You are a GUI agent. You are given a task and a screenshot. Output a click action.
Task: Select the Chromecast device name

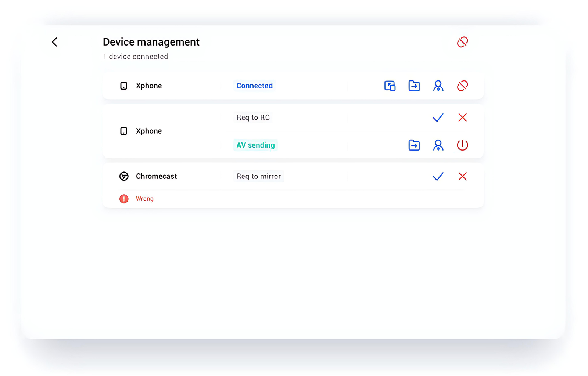tap(156, 177)
